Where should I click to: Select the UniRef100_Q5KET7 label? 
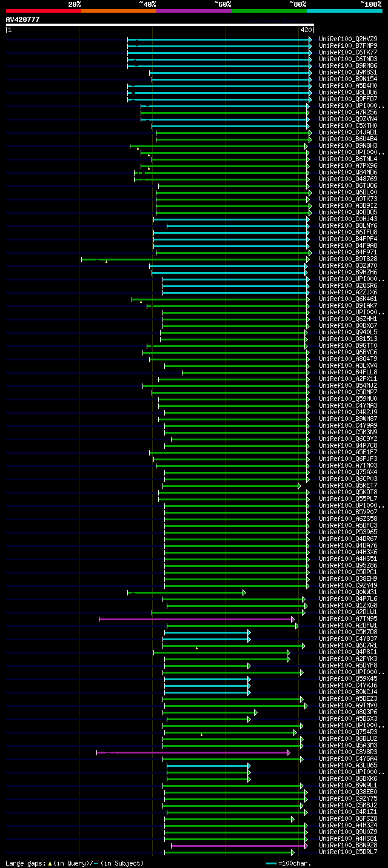pyautogui.click(x=348, y=486)
